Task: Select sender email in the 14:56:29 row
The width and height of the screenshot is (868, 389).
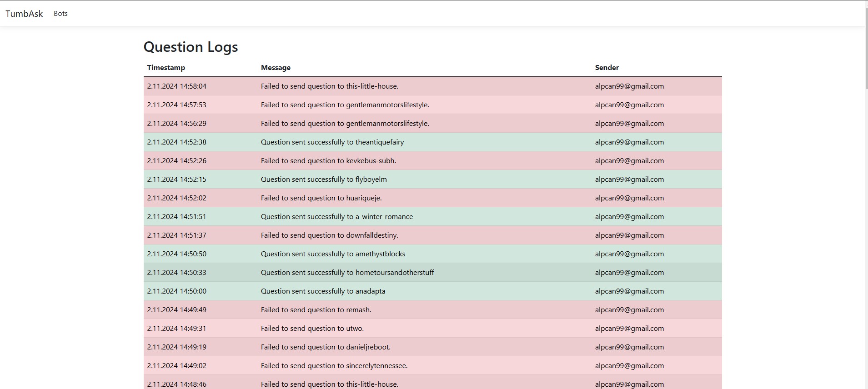Action: pos(629,124)
